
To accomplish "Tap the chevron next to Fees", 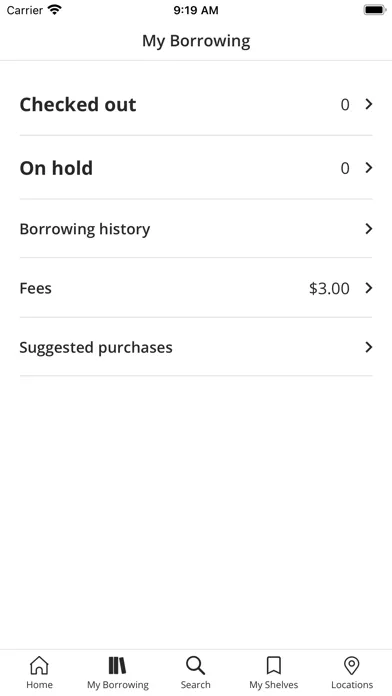I will (368, 288).
